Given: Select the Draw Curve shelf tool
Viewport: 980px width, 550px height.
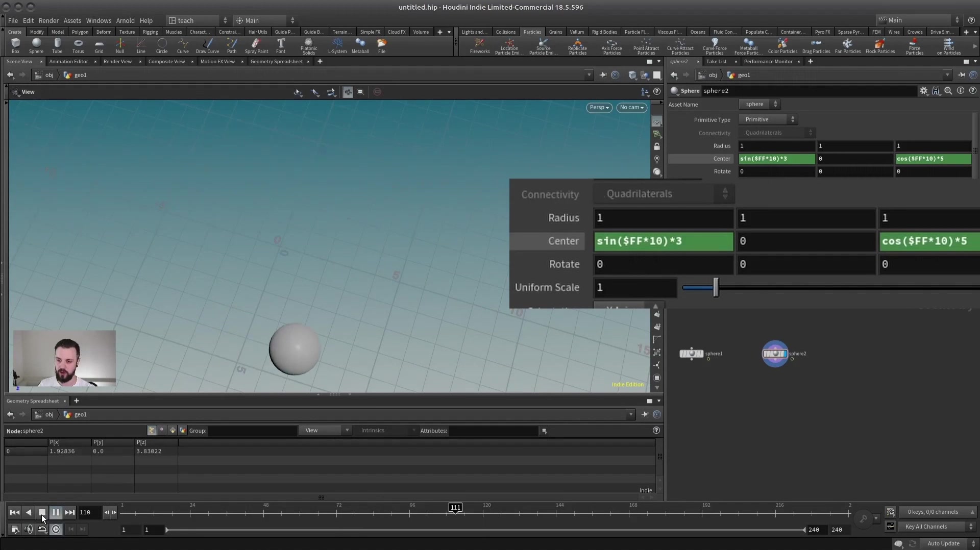Looking at the screenshot, I should tap(207, 45).
